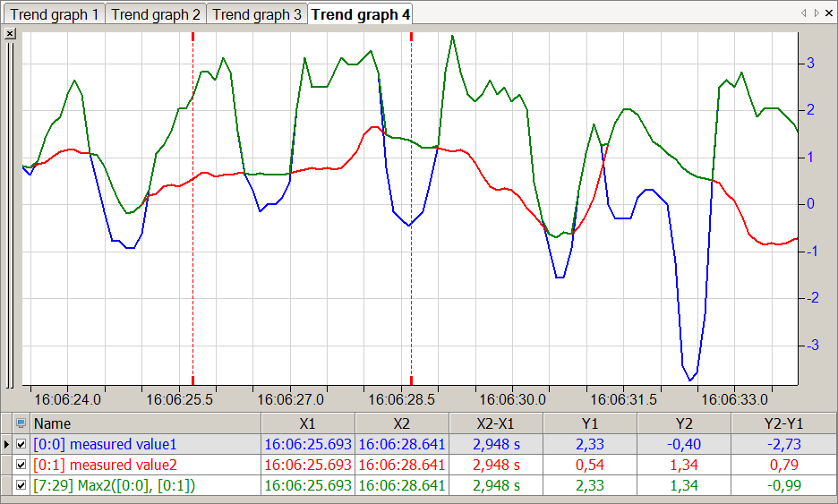The height and width of the screenshot is (504, 838).
Task: Select the [7:29] Max2([0:0], [0:1]) row name
Action: tap(114, 485)
